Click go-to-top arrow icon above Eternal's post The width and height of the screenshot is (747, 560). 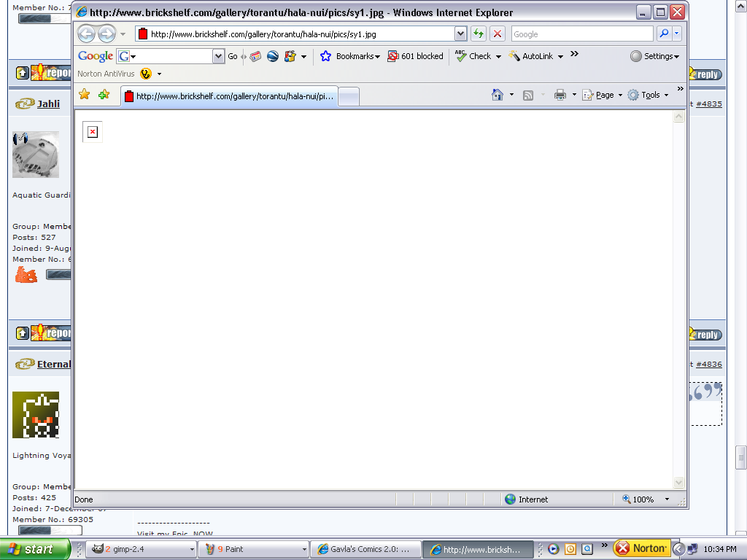(23, 332)
